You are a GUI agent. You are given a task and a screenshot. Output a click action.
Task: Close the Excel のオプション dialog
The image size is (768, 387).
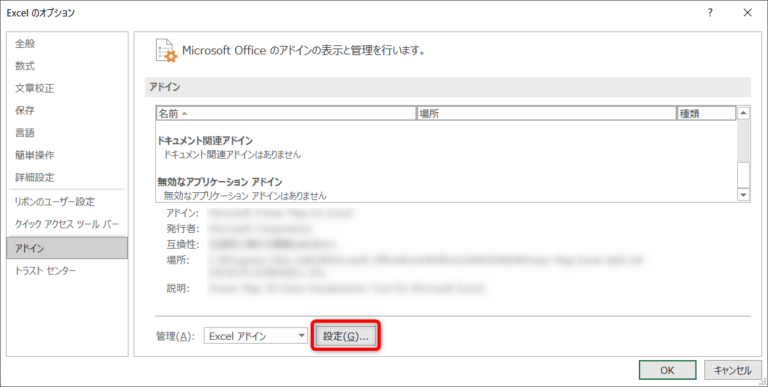click(x=747, y=13)
